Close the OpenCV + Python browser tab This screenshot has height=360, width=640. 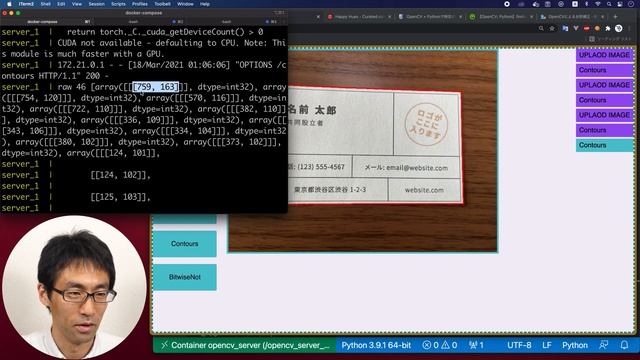[x=460, y=17]
